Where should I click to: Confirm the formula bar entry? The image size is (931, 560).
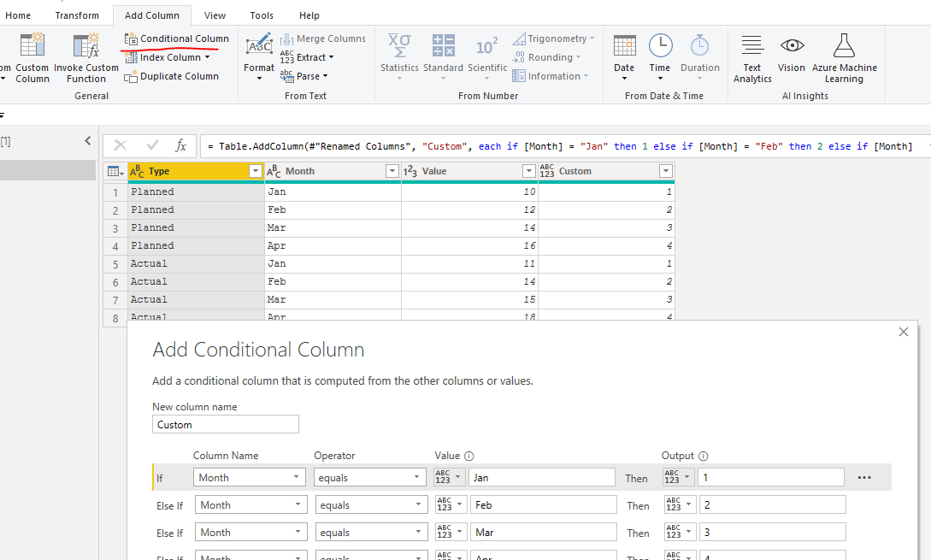coord(152,145)
